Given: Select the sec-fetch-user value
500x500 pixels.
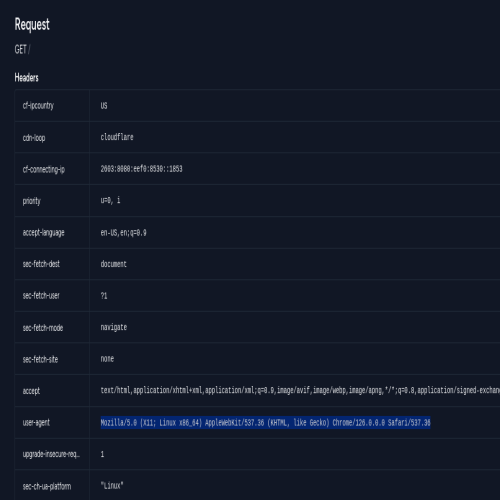Looking at the screenshot, I should coord(104,296).
